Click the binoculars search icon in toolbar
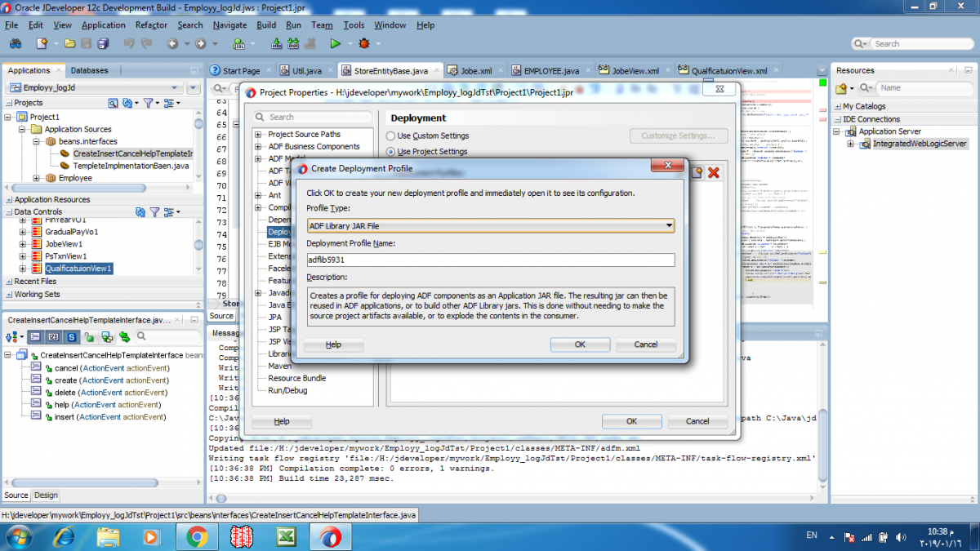The image size is (980, 551). coord(16,43)
